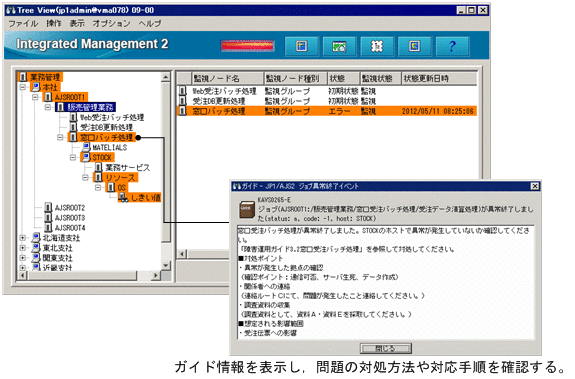Open the 表示 menu
The height and width of the screenshot is (379, 575).
(77, 23)
